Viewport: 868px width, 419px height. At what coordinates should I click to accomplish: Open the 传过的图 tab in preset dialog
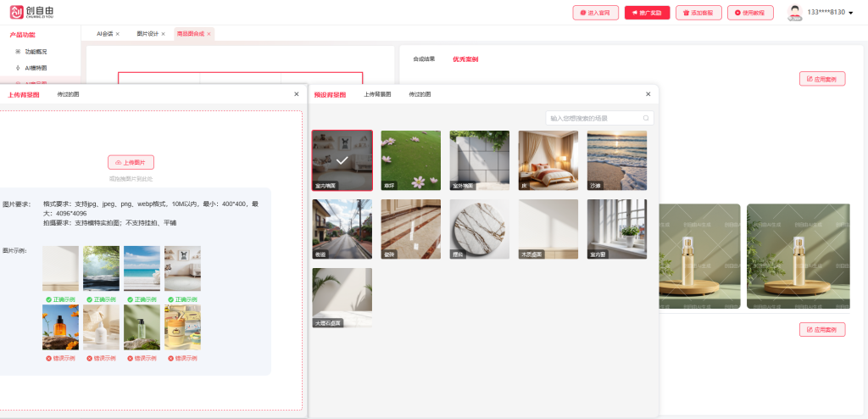(x=420, y=94)
